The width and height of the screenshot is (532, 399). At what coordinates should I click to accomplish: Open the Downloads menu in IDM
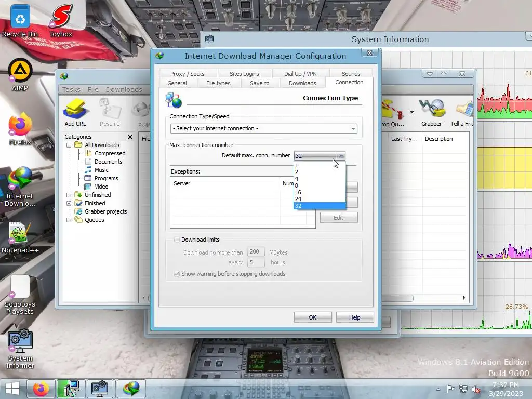124,89
